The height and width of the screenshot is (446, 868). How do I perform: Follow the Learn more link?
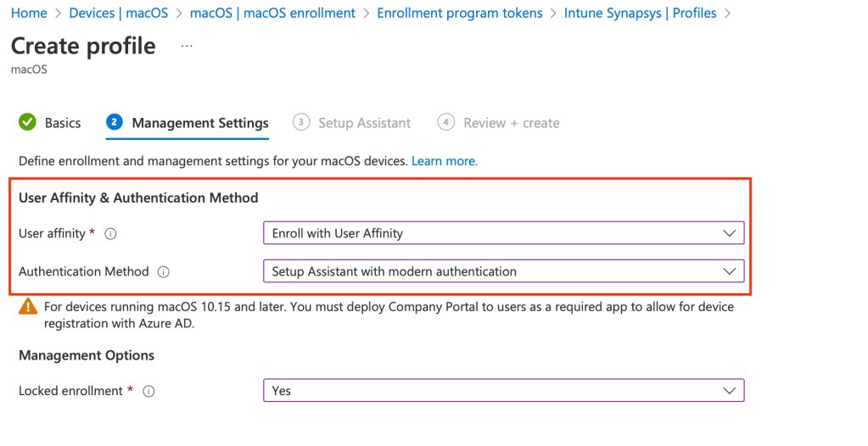coord(445,160)
